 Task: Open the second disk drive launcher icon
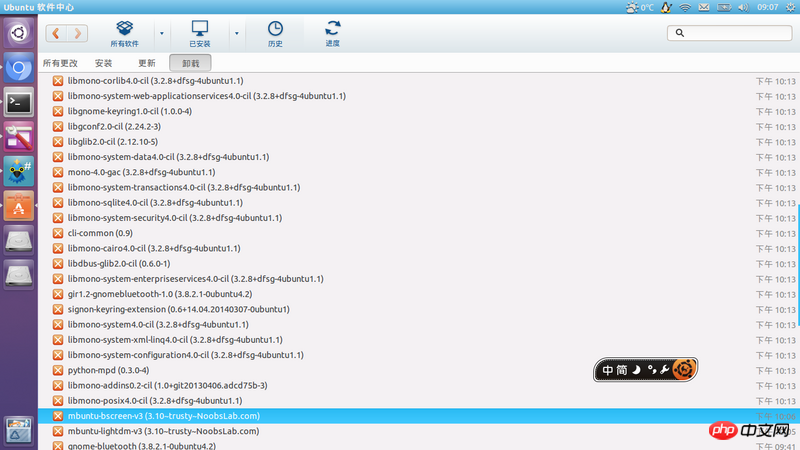click(18, 275)
